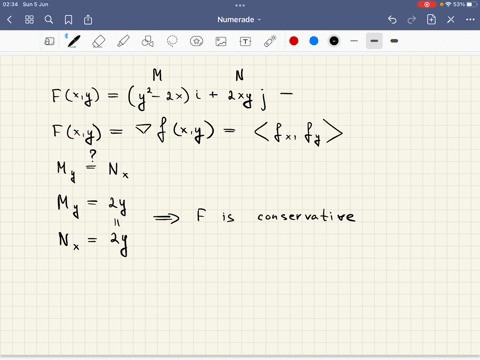Select the Highlighter tool

pyautogui.click(x=123, y=41)
